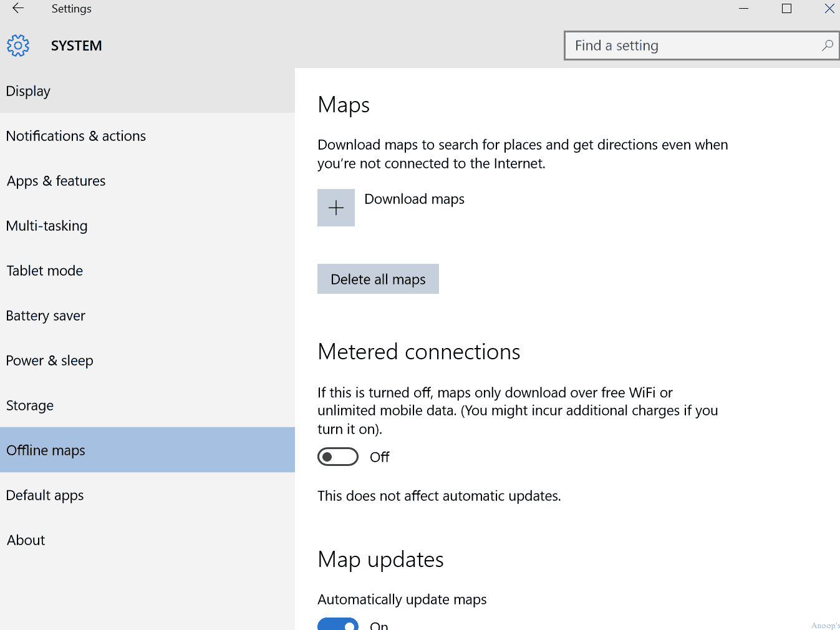Open Display settings
Screen dimensions: 840x630
click(147, 91)
